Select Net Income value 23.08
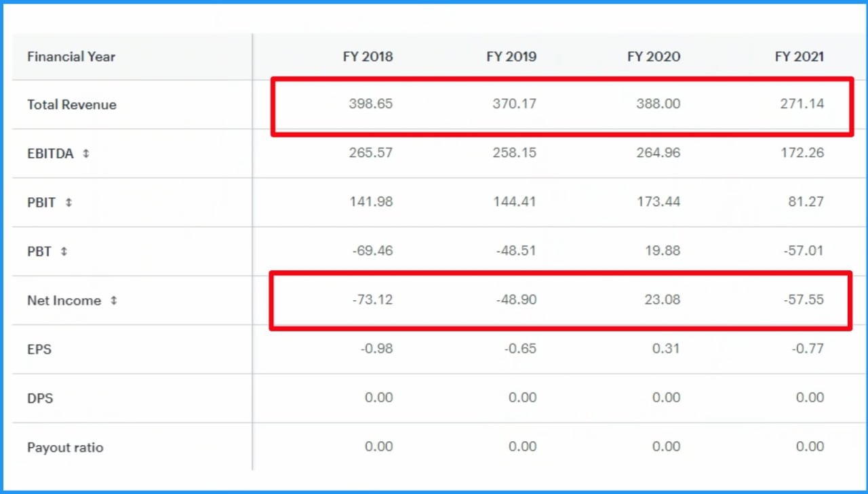Viewport: 868px width, 494px height. 663,300
